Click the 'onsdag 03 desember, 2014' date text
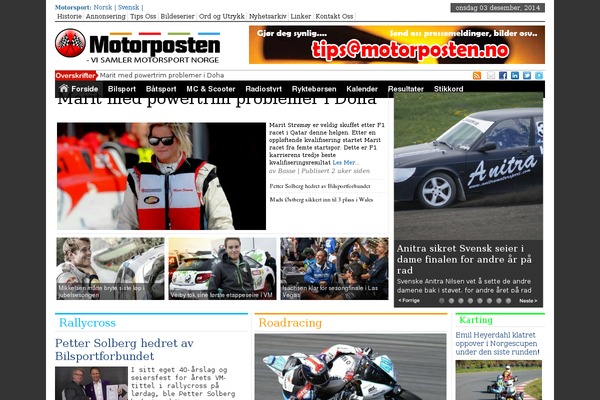Viewport: 600px width, 400px height. [x=497, y=8]
